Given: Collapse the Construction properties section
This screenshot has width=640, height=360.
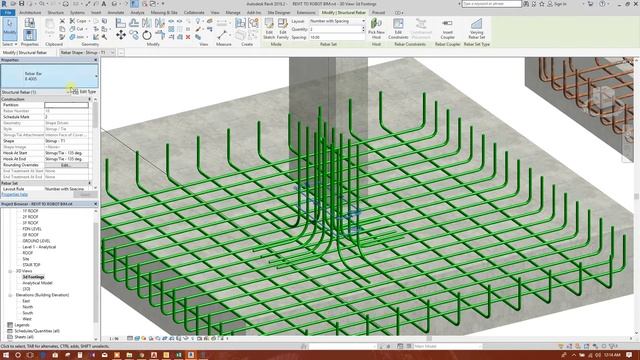Looking at the screenshot, I should [89, 99].
